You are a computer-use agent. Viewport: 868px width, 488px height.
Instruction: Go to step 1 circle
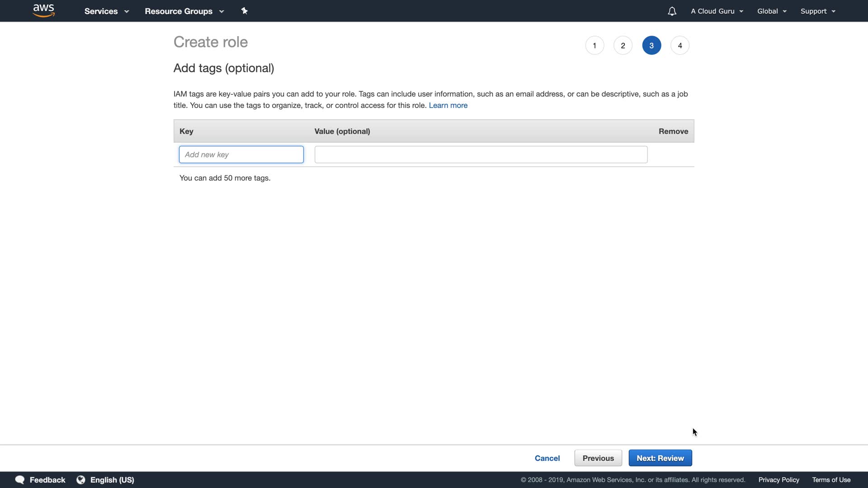[x=594, y=46]
